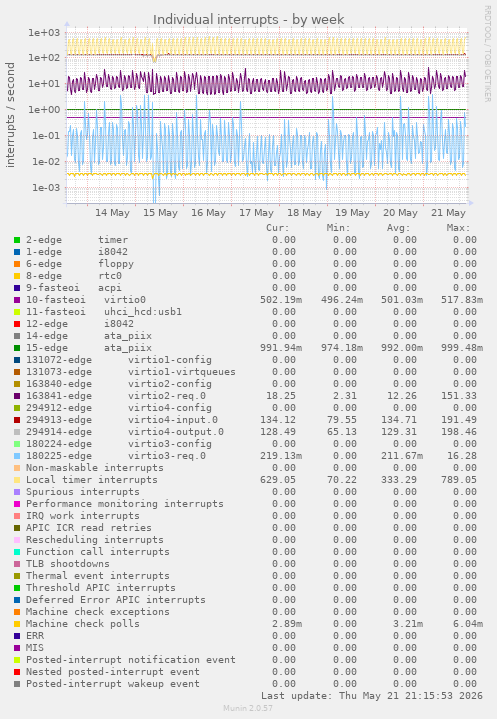Click the 20 May date axis label
Screen dimensions: 497x719
[x=400, y=213]
